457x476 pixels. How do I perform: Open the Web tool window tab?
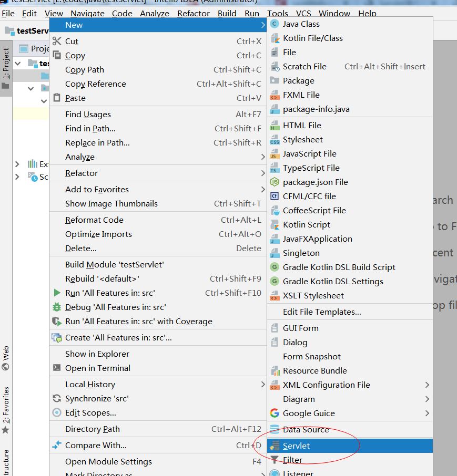point(6,358)
